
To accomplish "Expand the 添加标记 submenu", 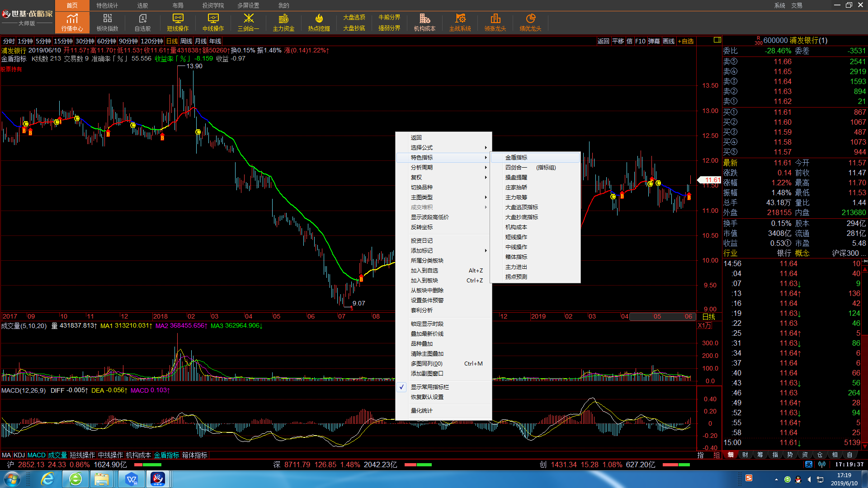I will click(443, 251).
